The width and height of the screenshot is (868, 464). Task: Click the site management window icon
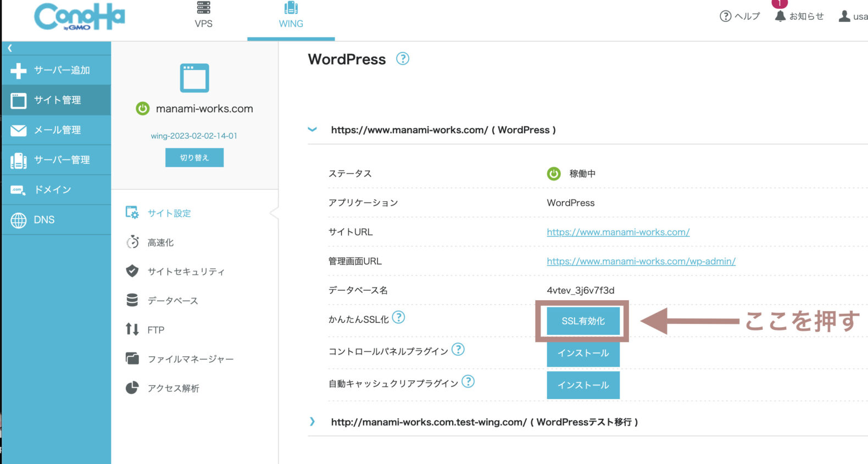pos(18,101)
